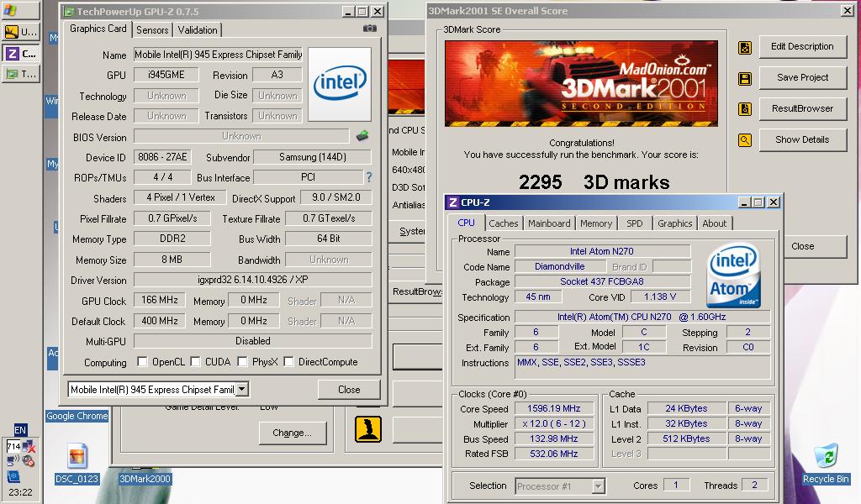Click the Show Details button
Viewport: 861px width, 504px height.
(x=802, y=139)
